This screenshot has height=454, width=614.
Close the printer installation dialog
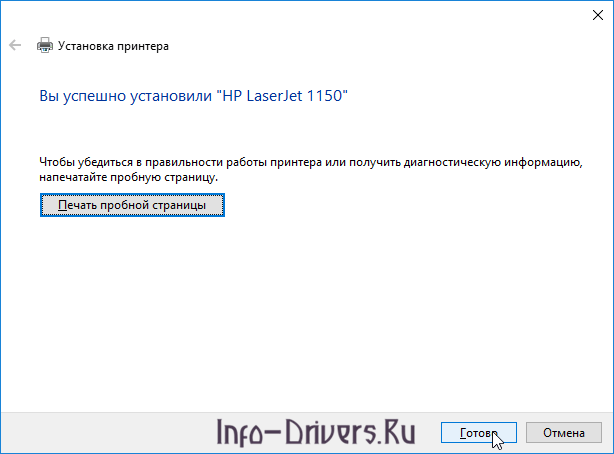(x=598, y=15)
